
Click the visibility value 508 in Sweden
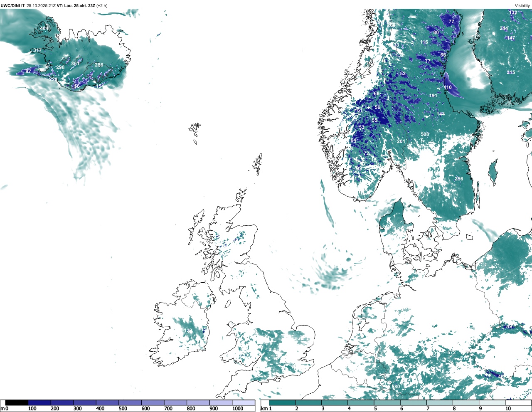pyautogui.click(x=425, y=134)
